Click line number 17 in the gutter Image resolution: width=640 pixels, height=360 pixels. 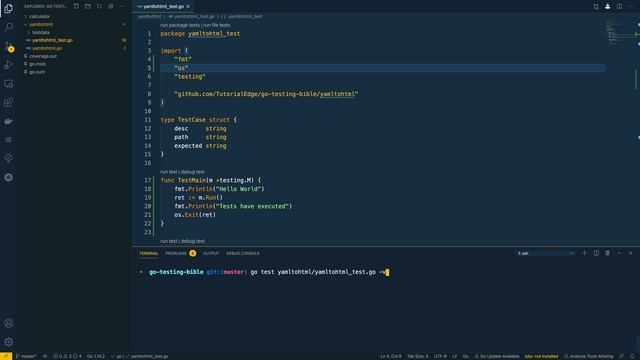[x=148, y=180]
